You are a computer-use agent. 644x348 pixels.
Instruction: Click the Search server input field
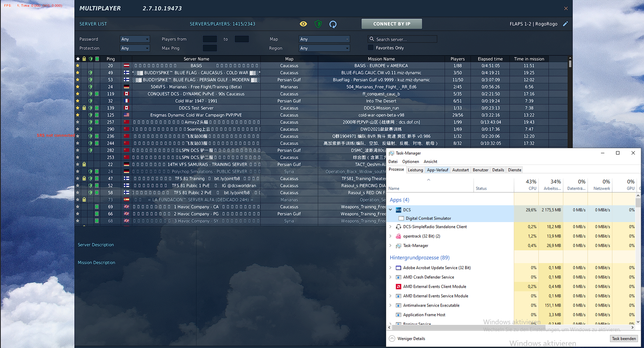point(406,39)
